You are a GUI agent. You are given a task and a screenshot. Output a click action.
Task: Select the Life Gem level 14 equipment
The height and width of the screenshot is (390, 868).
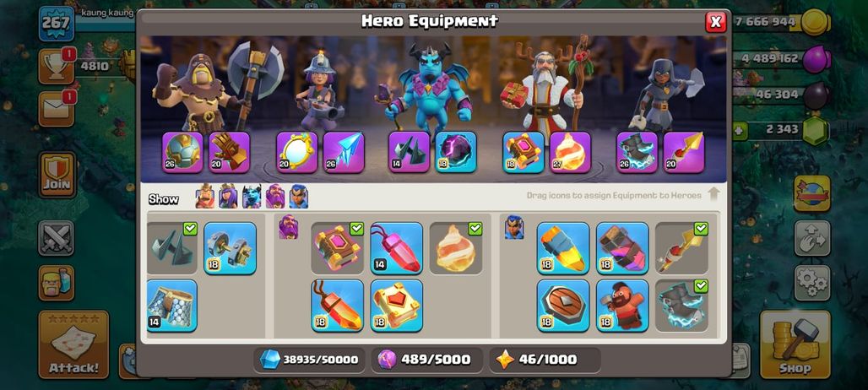[396, 248]
